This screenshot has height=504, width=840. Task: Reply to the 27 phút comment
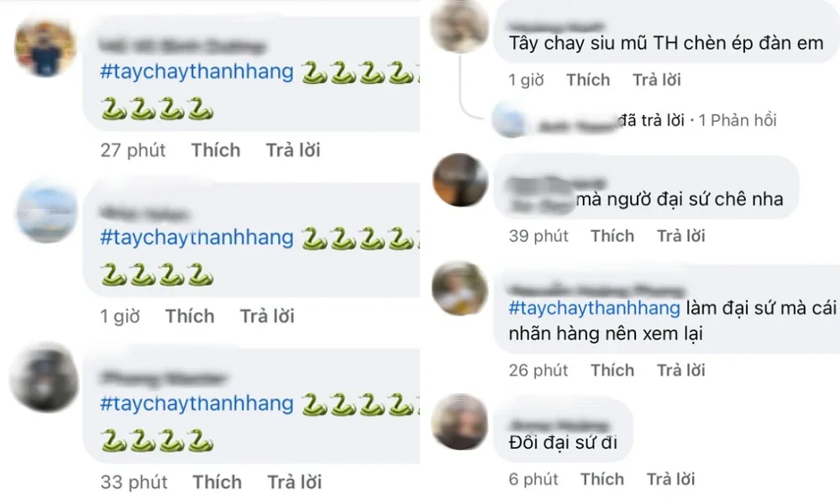coord(293,150)
